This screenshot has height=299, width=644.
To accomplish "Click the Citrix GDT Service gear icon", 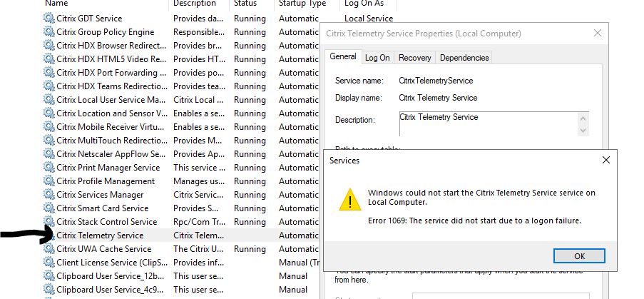I will click(49, 19).
